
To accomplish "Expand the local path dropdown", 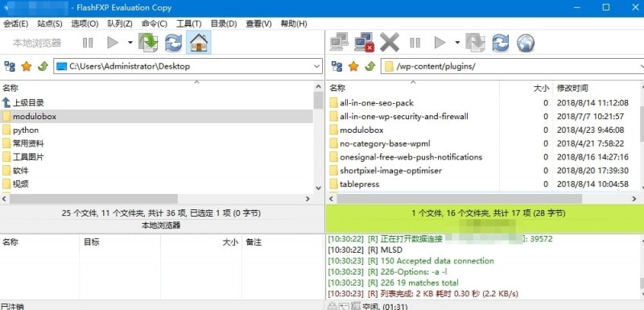I will pyautogui.click(x=316, y=66).
